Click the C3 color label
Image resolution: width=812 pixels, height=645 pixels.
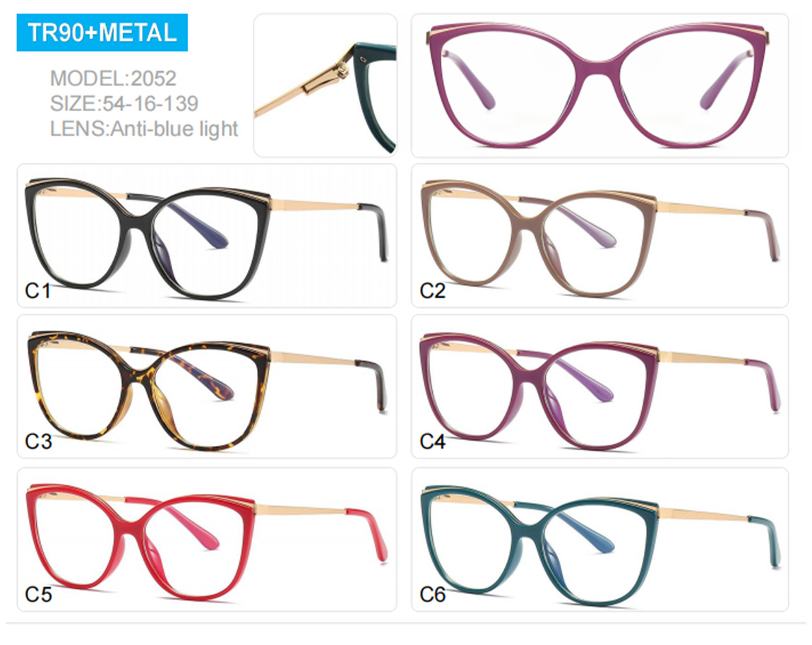point(38,442)
